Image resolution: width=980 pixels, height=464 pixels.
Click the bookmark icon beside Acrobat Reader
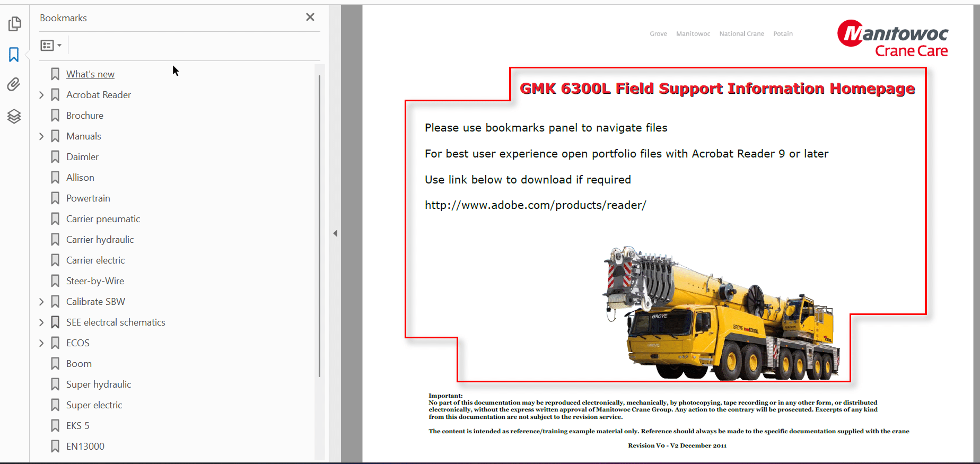[x=55, y=95]
